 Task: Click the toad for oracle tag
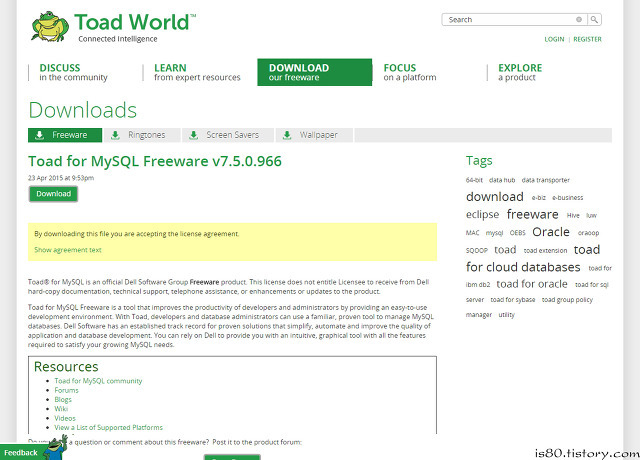tap(532, 284)
